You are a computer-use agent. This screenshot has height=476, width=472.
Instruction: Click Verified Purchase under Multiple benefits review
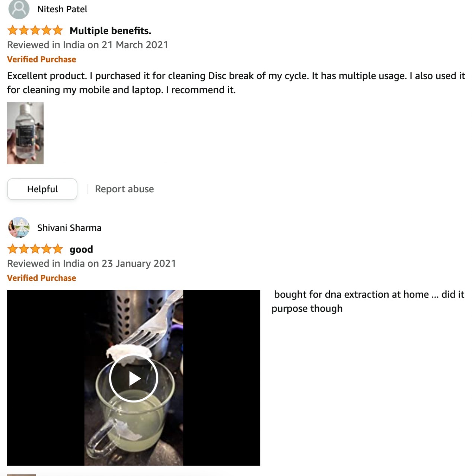pos(41,59)
